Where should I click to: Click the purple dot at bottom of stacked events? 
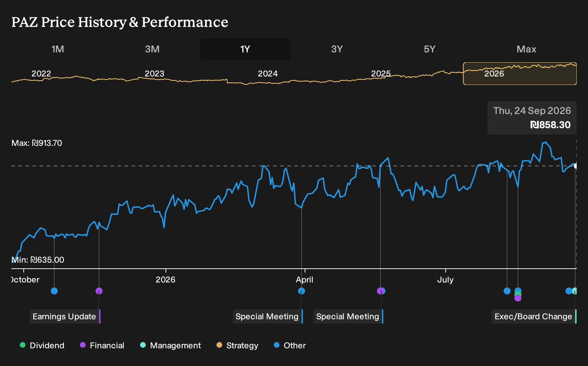(x=518, y=298)
